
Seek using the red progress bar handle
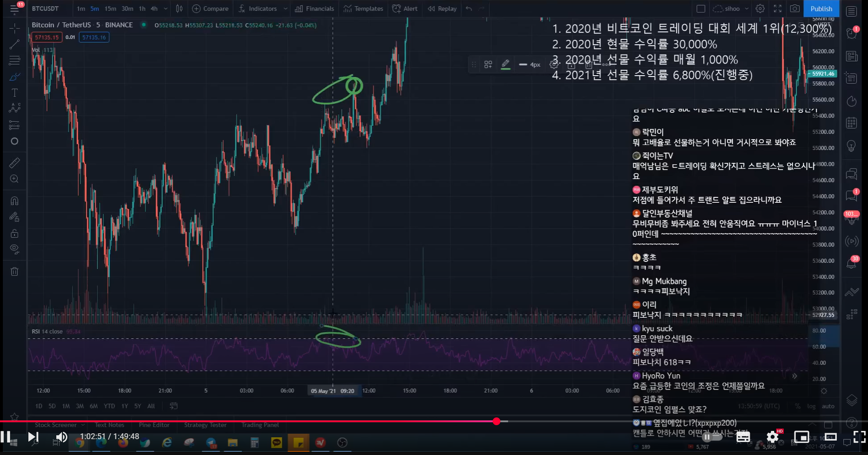coord(497,421)
